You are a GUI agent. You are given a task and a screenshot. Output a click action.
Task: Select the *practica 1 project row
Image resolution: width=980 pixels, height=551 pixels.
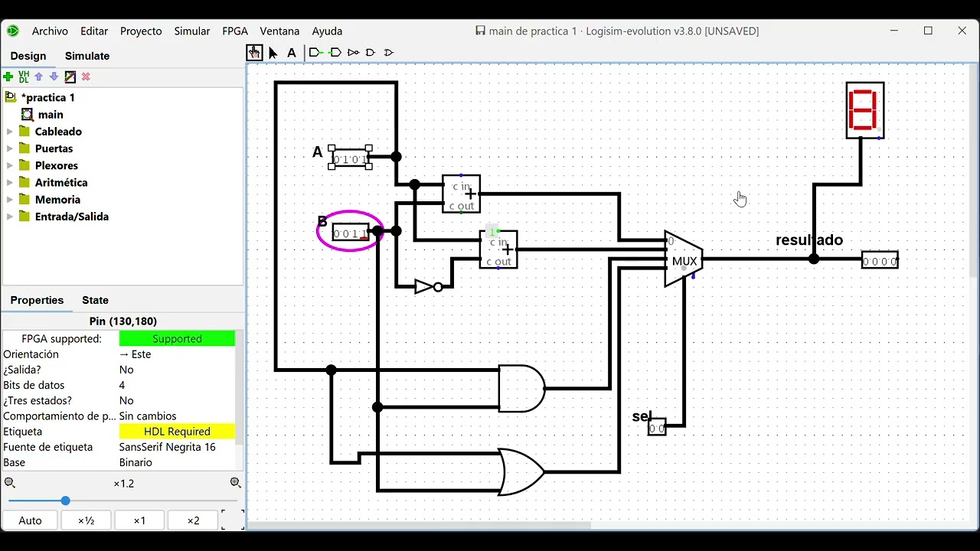(x=47, y=97)
